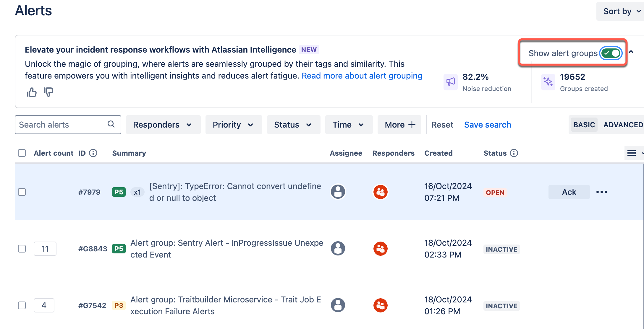
Task: Select the BASIC search tab
Action: pos(584,124)
